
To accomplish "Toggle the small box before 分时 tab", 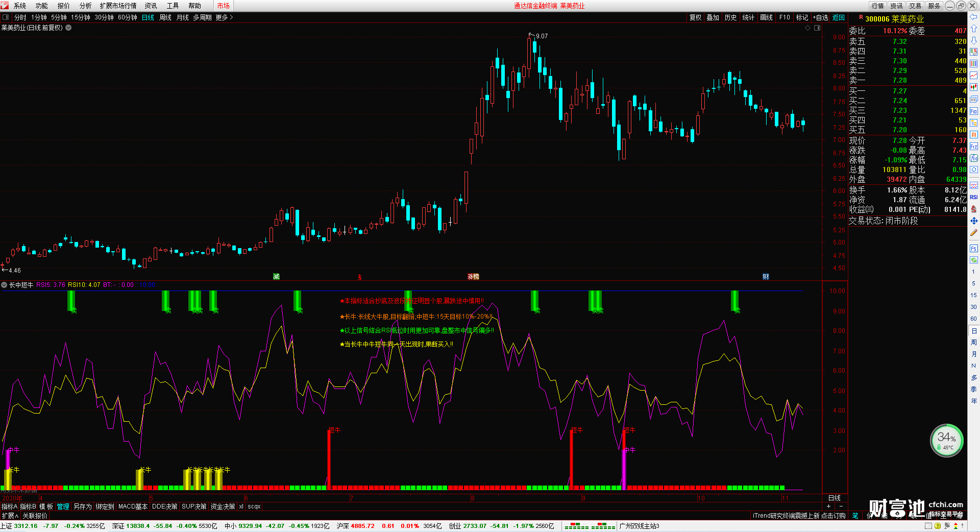I will 6,17.
